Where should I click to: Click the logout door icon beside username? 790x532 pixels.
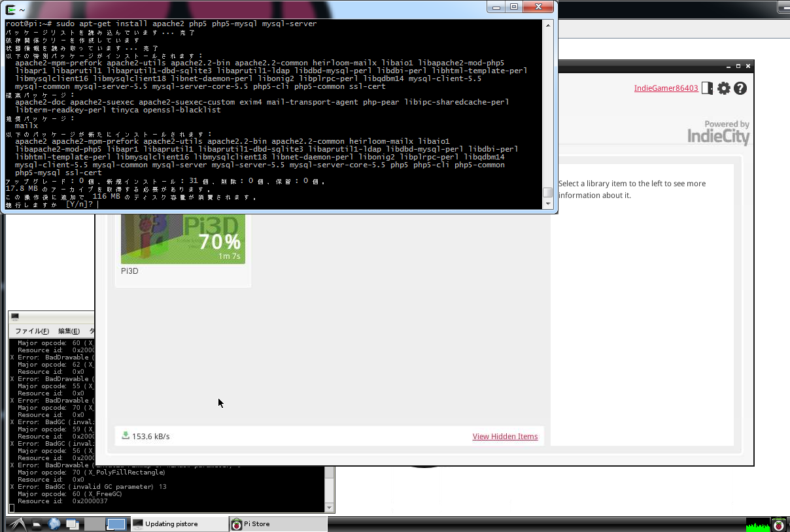[707, 88]
